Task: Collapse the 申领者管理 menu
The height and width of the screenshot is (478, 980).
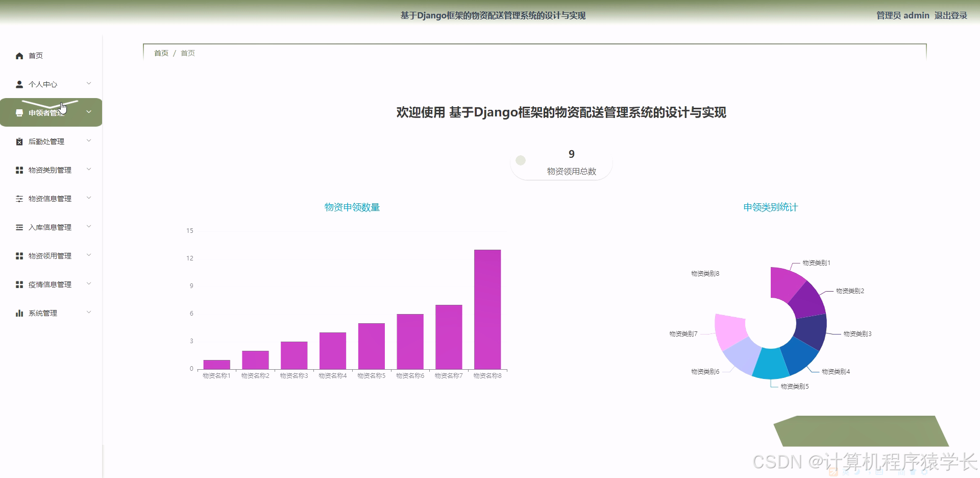Action: [x=89, y=112]
